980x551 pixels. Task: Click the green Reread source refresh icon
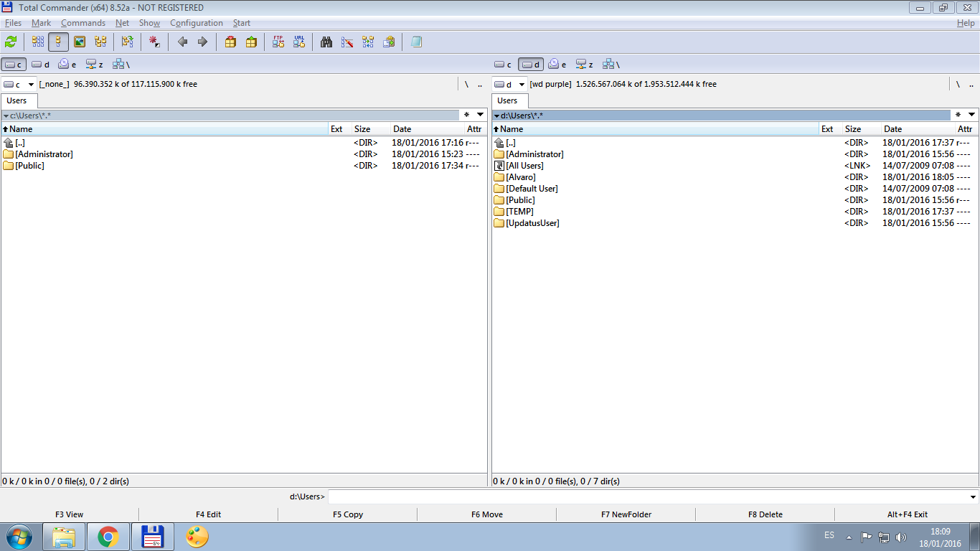(x=11, y=42)
